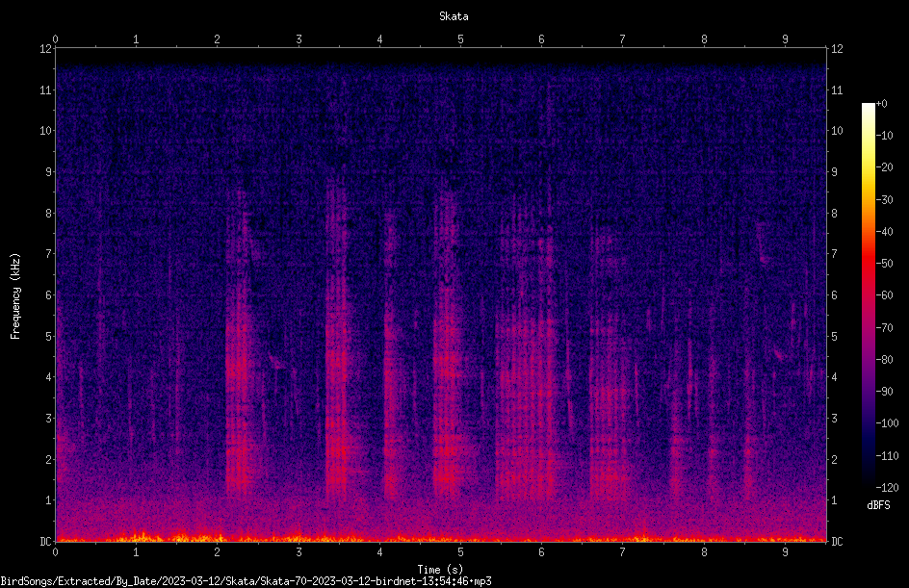Click the low-frequency yellow noise near 1 second
This screenshot has width=909, height=588.
click(139, 536)
